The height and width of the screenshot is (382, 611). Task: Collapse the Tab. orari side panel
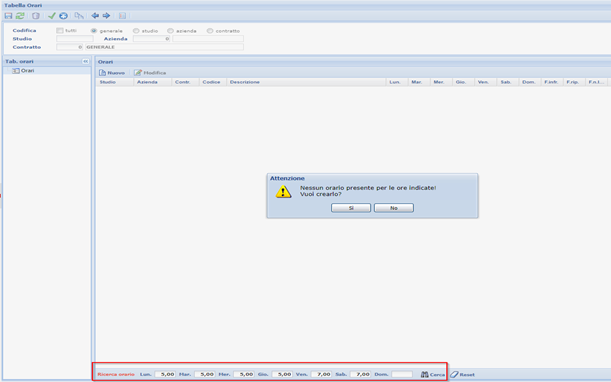point(85,61)
